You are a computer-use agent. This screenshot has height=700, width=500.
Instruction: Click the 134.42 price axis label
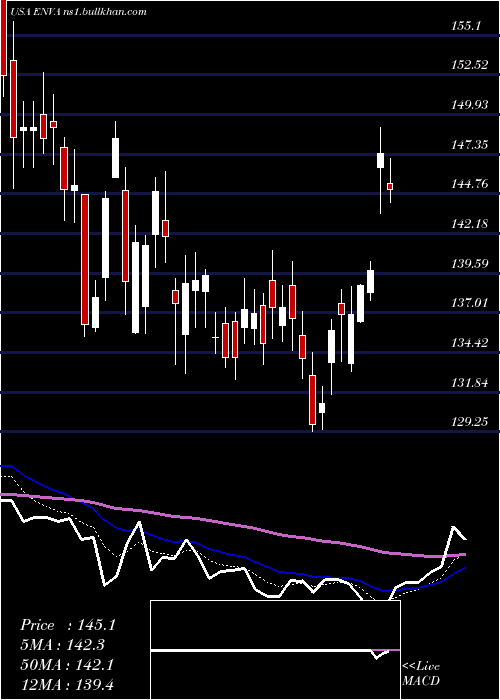click(469, 343)
